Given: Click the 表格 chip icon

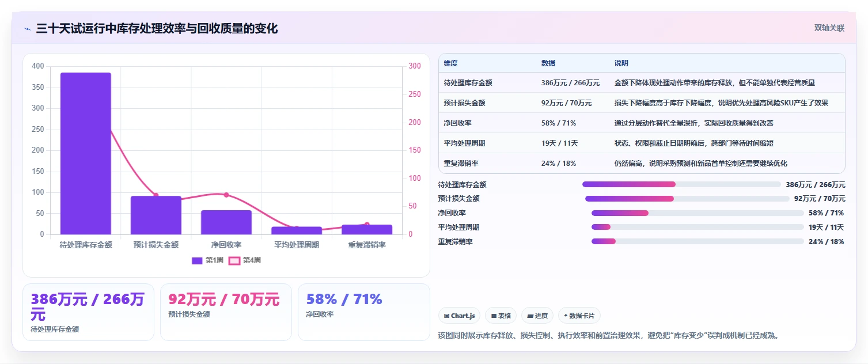Looking at the screenshot, I should point(494,316).
